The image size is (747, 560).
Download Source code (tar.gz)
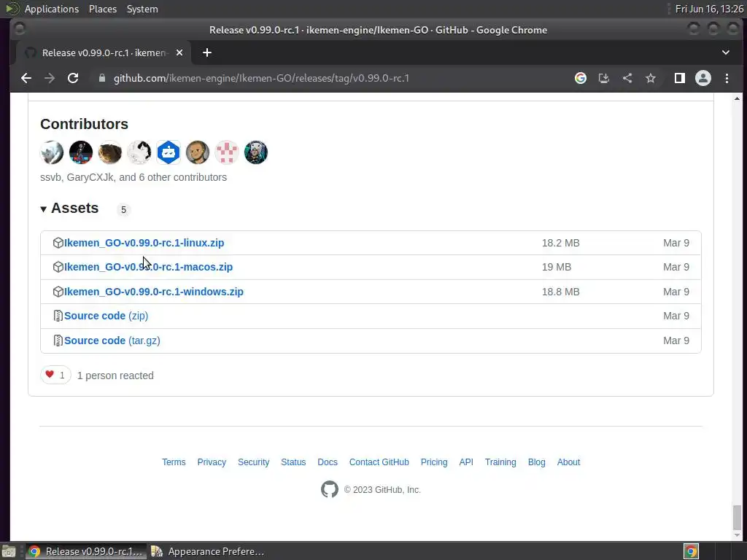pos(112,341)
